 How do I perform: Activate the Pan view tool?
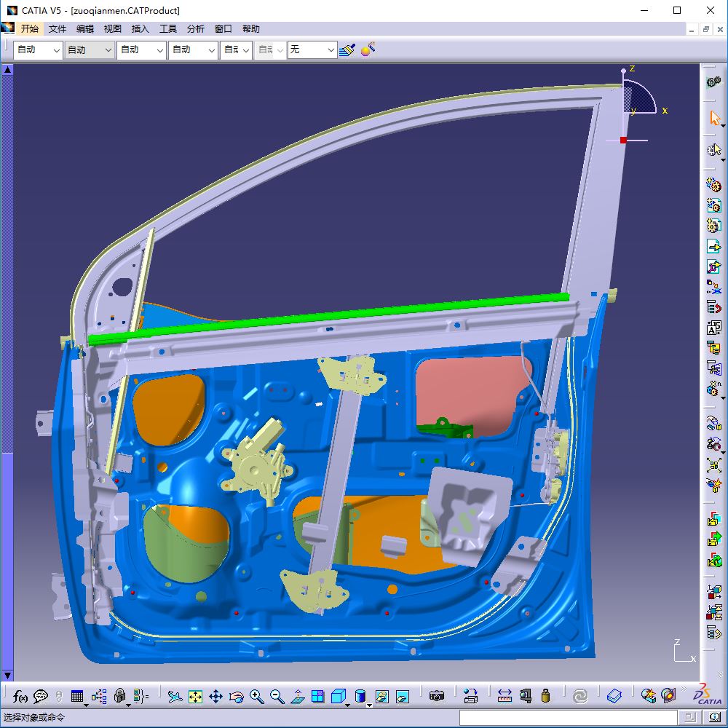[215, 697]
